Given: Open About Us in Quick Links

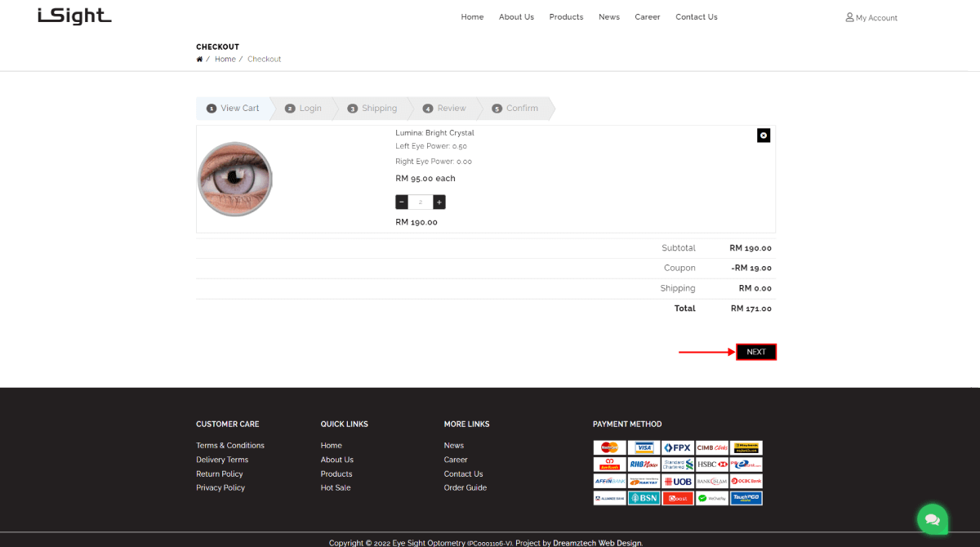Looking at the screenshot, I should (337, 460).
